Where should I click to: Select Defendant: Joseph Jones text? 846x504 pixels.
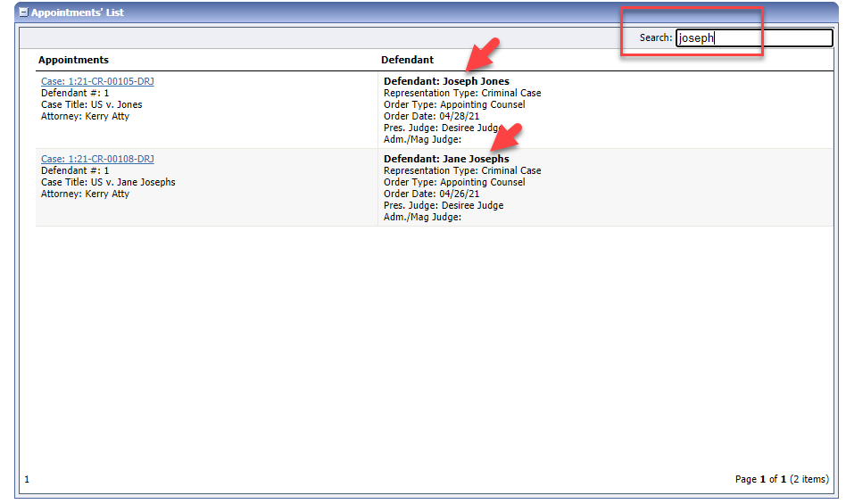click(x=447, y=81)
